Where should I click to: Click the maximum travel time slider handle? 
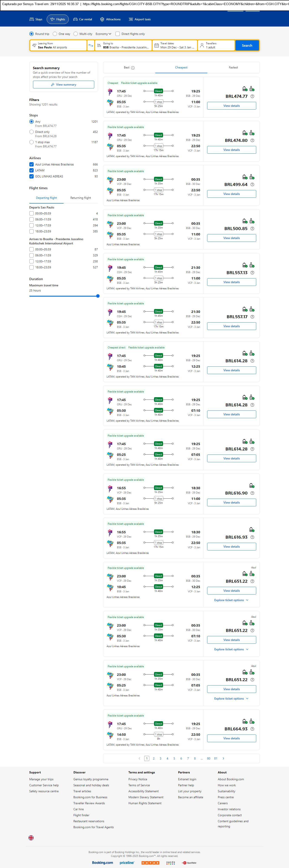click(x=98, y=296)
